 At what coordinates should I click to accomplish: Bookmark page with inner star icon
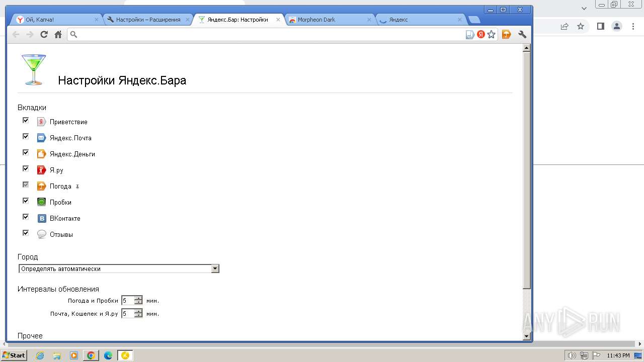pos(492,34)
